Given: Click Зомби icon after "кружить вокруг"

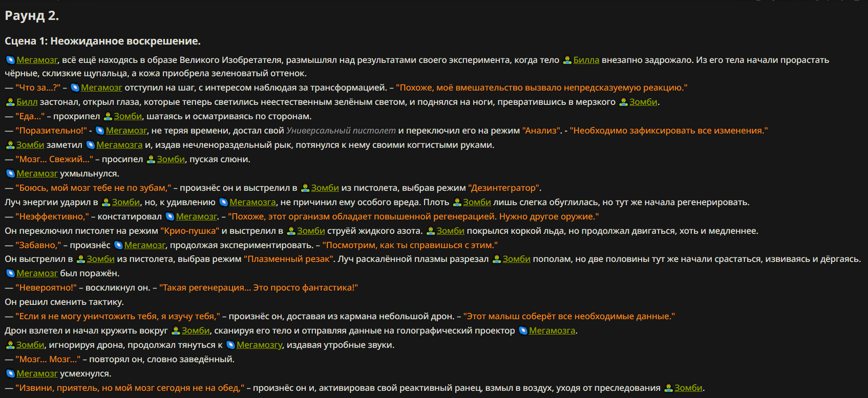Looking at the screenshot, I should pyautogui.click(x=176, y=330).
